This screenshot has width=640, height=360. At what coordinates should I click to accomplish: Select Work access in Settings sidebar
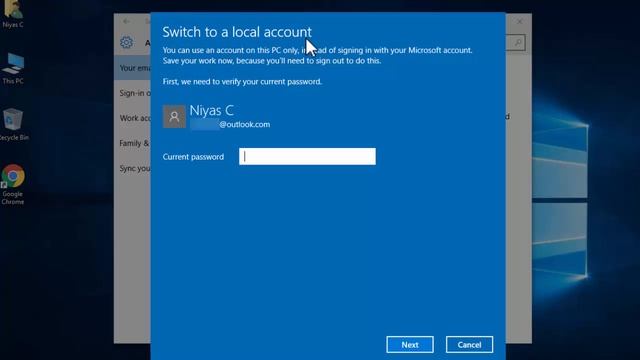pyautogui.click(x=133, y=118)
